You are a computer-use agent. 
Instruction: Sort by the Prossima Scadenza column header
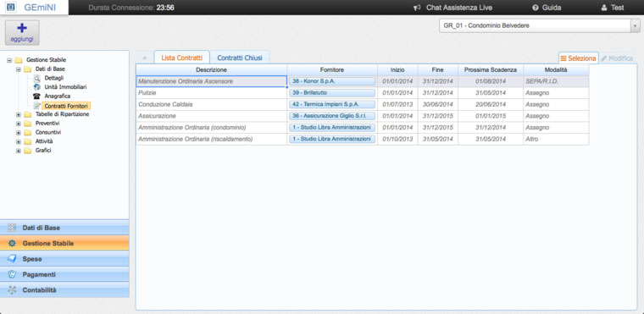[491, 69]
